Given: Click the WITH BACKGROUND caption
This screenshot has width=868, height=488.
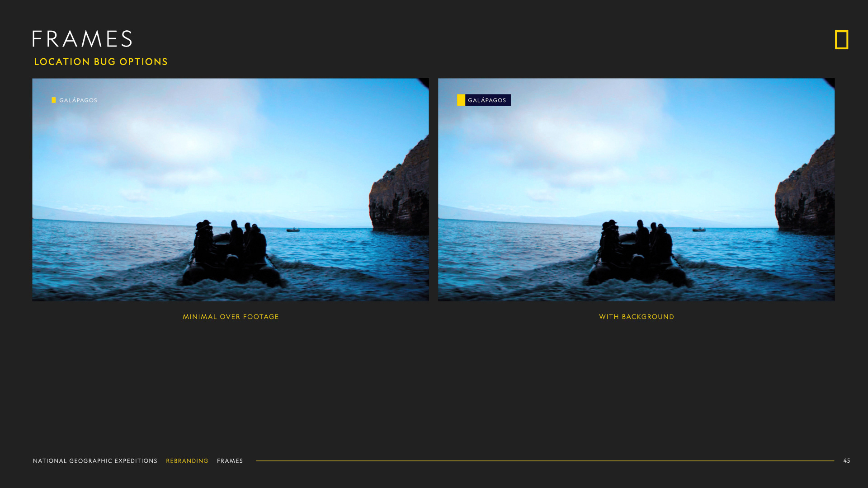Looking at the screenshot, I should (x=637, y=317).
